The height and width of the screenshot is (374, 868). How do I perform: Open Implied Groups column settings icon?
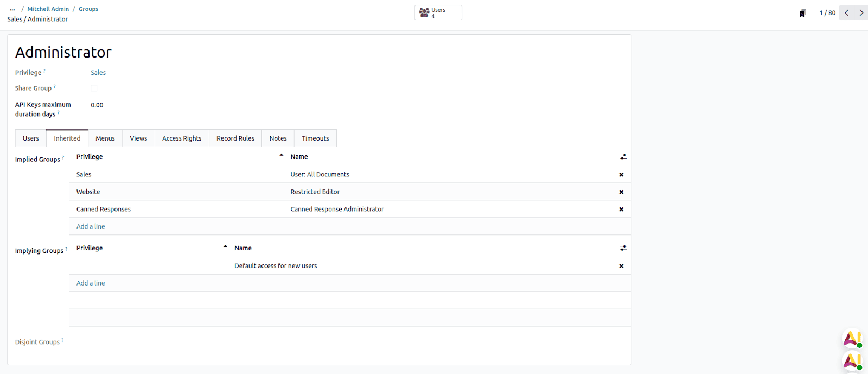pos(623,157)
